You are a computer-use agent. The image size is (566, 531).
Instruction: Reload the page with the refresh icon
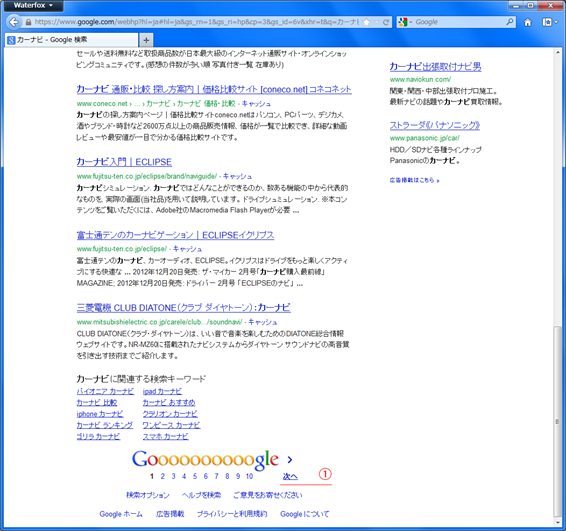click(386, 22)
